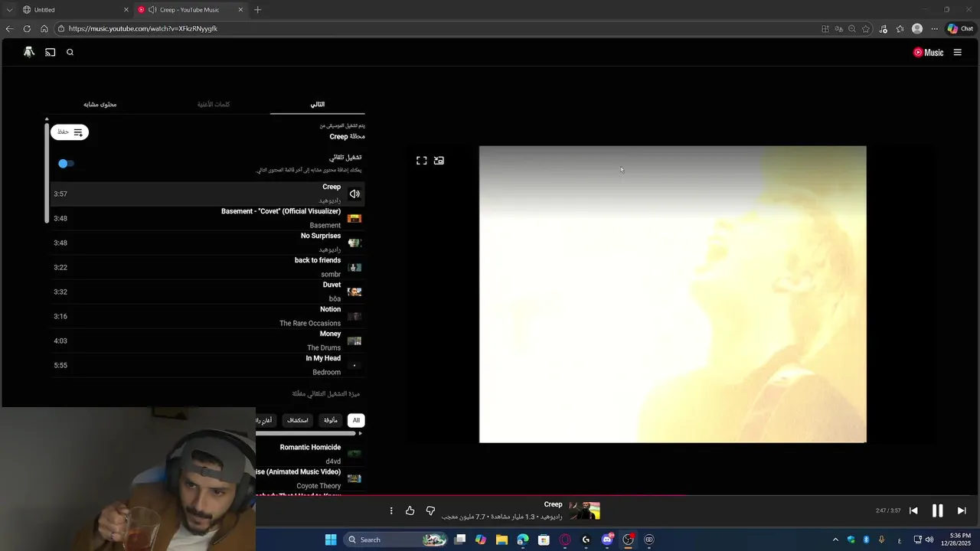The height and width of the screenshot is (551, 980).
Task: Play back to friends by sombr
Action: coord(207,267)
